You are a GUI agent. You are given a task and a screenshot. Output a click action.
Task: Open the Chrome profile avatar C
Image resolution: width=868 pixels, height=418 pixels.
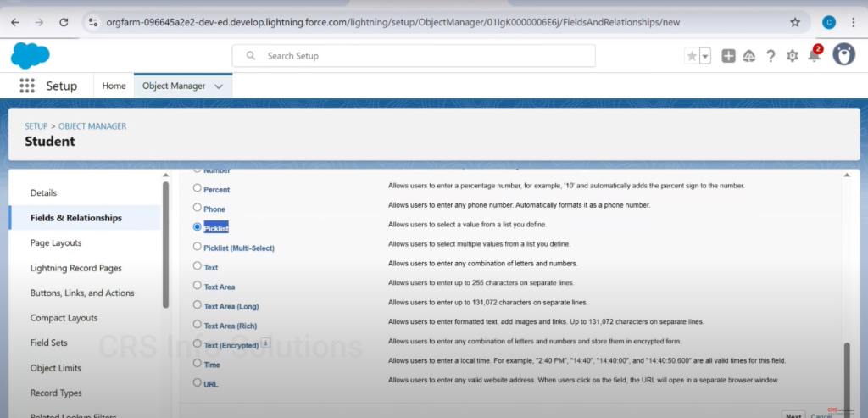[x=829, y=22]
